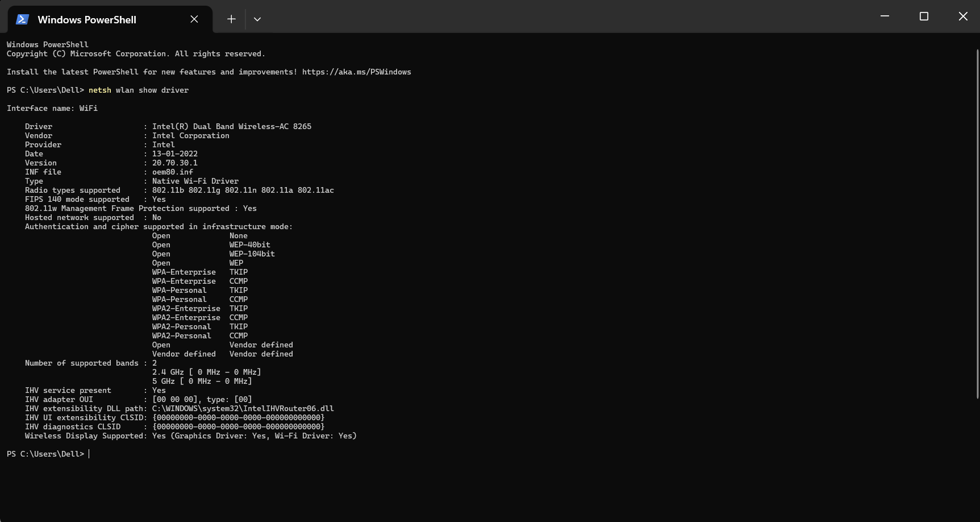
Task: Click the 'WPA2-Enterprise' TKIP row
Action: pos(200,309)
